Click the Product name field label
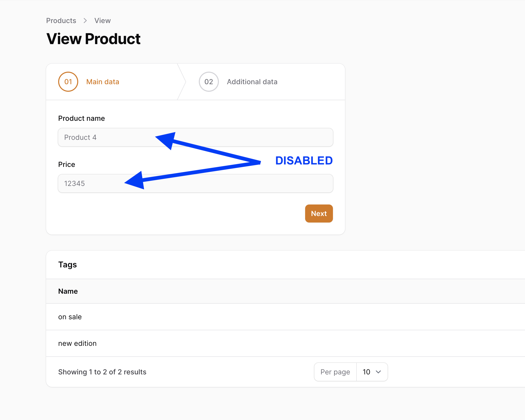 81,118
